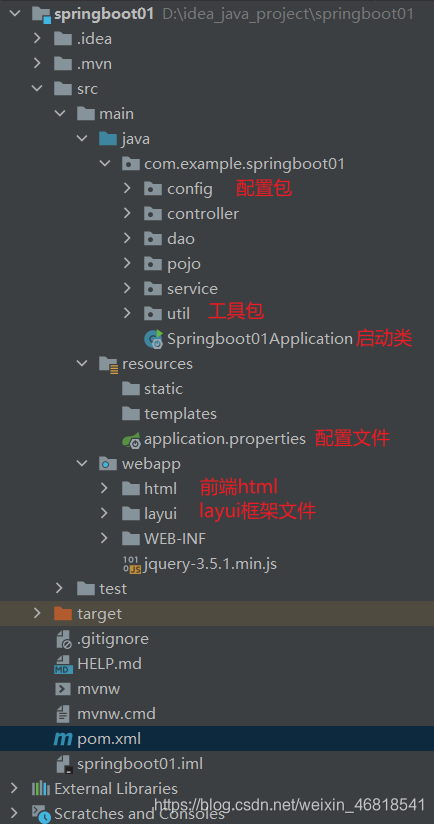The image size is (434, 824).
Task: Expand the Scratches and Consoles arrow
Action: coord(14,813)
